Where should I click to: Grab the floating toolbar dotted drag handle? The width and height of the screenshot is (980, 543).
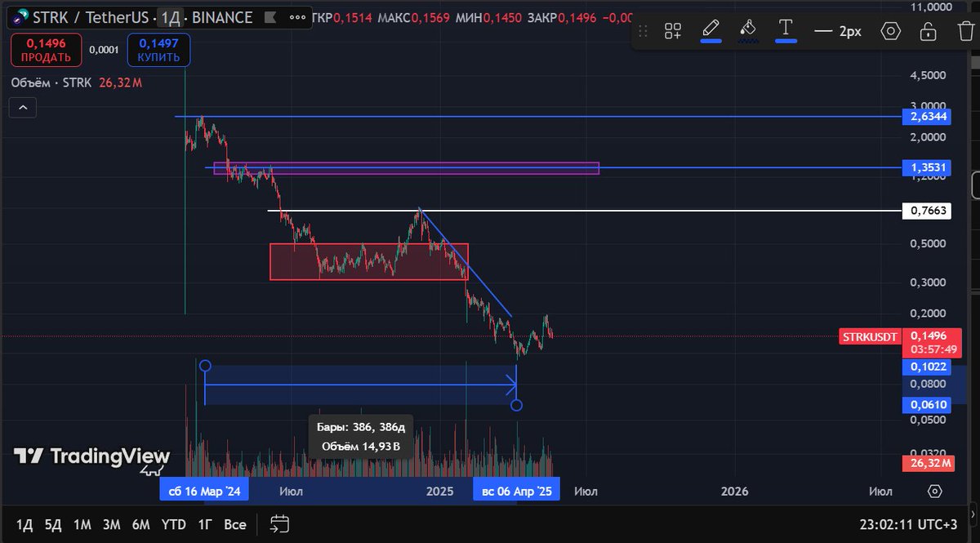[644, 31]
